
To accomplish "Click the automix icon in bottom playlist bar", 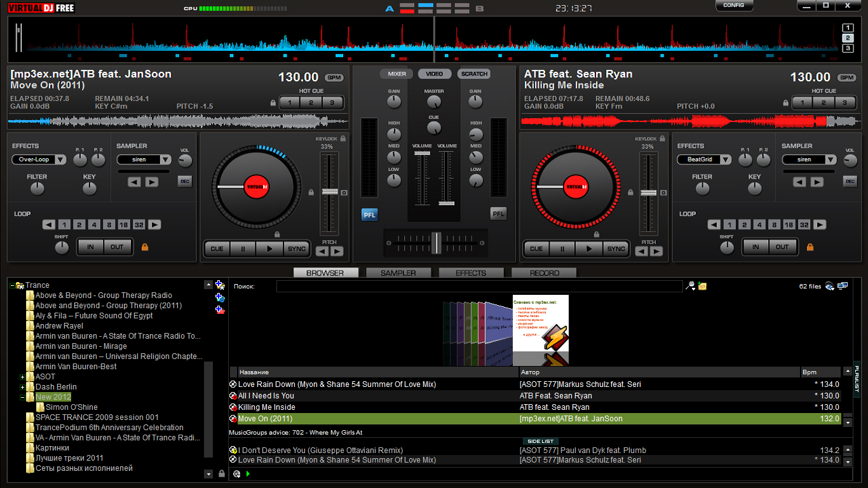I will click(x=237, y=473).
